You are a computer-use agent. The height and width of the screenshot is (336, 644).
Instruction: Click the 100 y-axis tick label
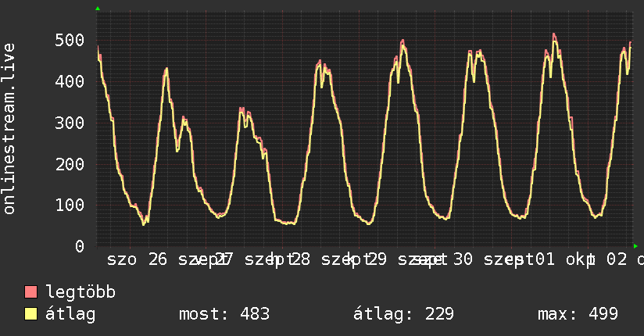[70, 205]
